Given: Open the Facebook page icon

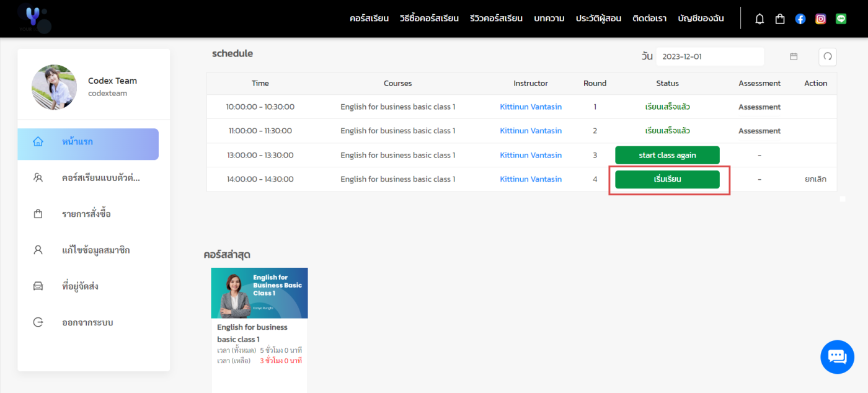Looking at the screenshot, I should coord(800,19).
